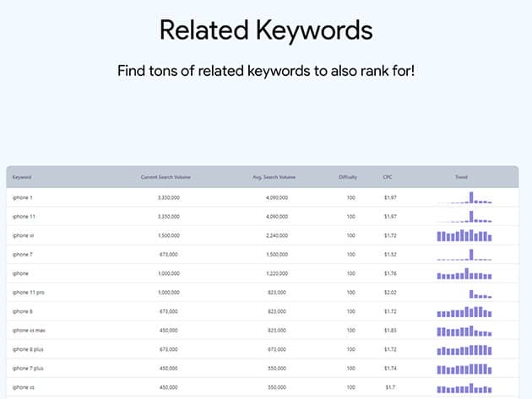Open the iphone xs row trend chart
The image size is (532, 399).
tap(464, 388)
